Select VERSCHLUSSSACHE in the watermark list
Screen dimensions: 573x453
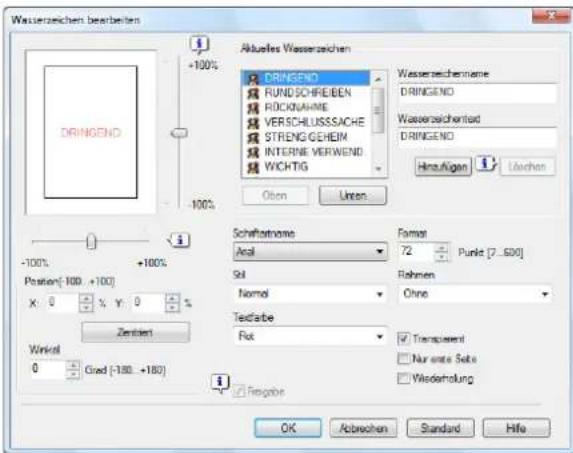[306, 122]
